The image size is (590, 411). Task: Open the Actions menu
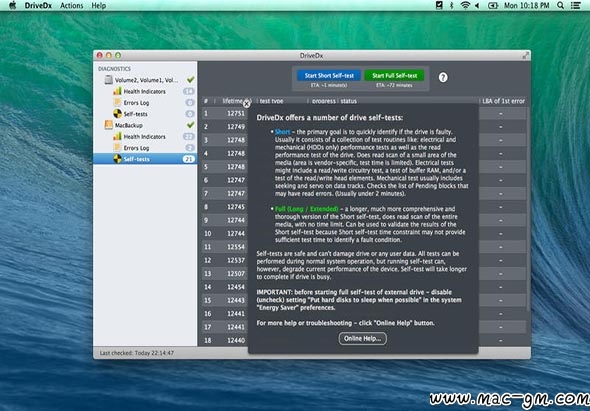[x=71, y=6]
